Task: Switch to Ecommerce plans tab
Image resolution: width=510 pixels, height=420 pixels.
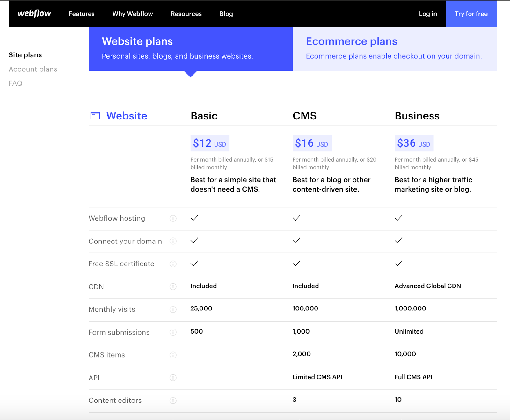Action: coord(395,49)
